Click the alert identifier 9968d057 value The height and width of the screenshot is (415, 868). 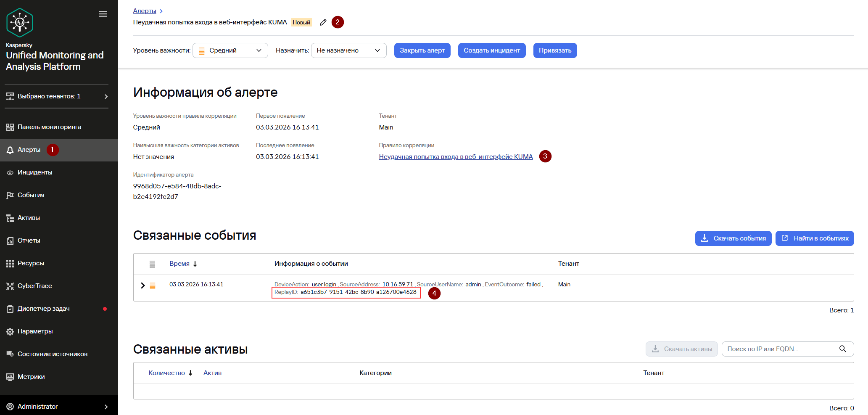pos(177,191)
